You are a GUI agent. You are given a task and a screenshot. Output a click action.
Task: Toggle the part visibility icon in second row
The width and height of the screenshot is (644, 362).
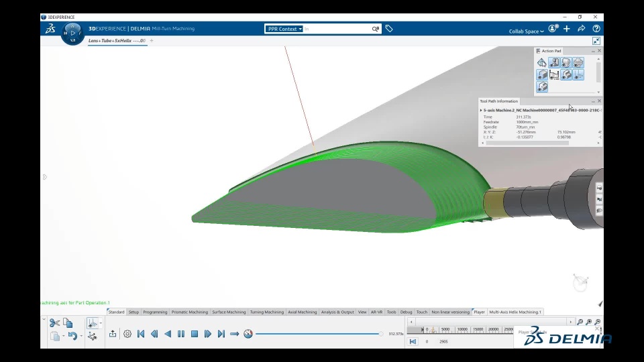(542, 74)
